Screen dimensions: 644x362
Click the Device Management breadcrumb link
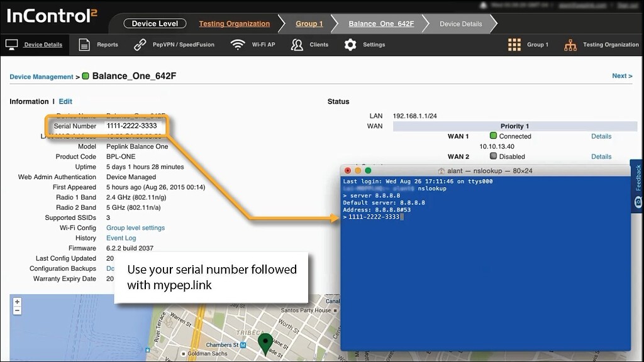click(42, 77)
